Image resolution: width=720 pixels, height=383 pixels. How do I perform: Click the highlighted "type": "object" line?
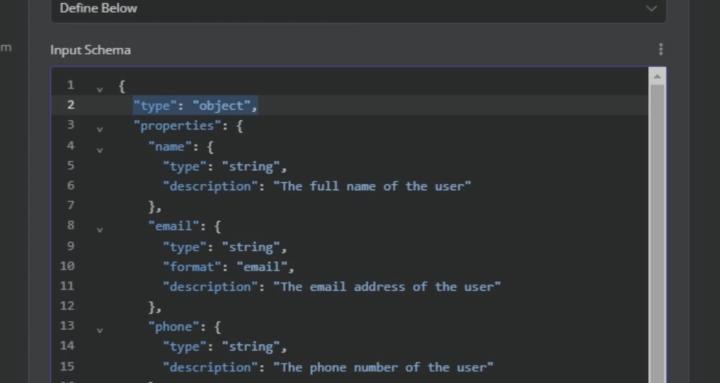point(196,106)
